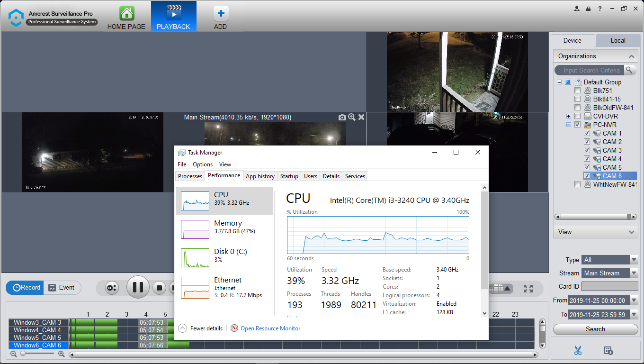Open the From date-time dropdown

coord(634,300)
